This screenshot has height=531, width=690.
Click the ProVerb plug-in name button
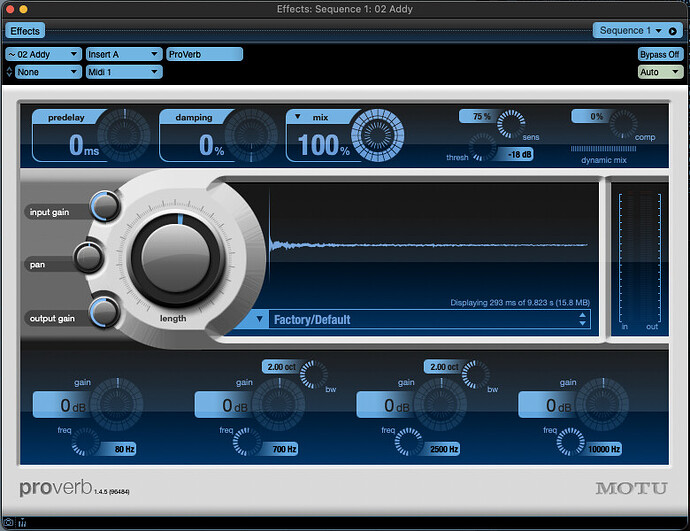pyautogui.click(x=205, y=55)
